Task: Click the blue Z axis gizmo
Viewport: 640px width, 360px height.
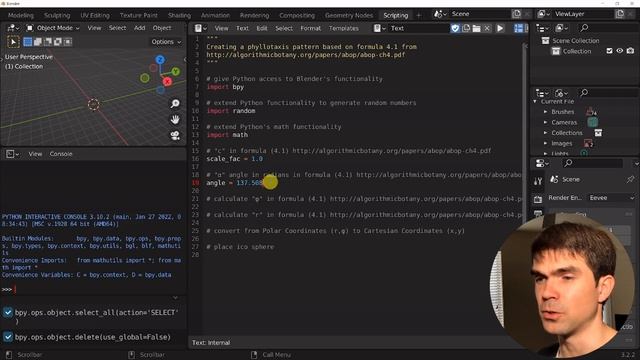Action: pos(160,60)
